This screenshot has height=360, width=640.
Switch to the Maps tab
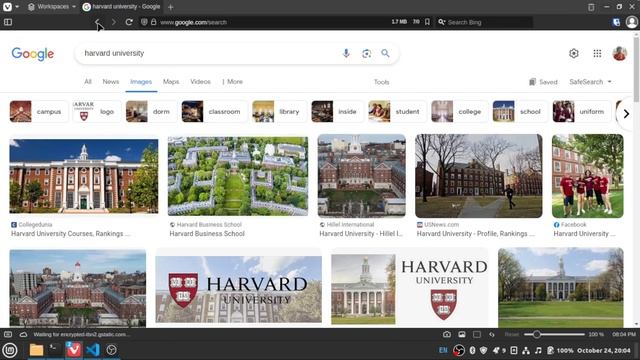click(171, 82)
